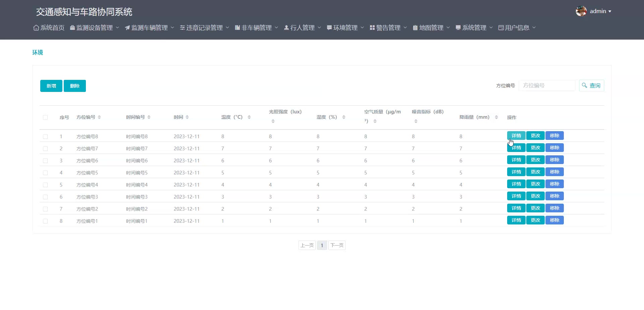Sort table by 时间编号 column arrows
Viewport: 644px width, 310px height.
[149, 117]
